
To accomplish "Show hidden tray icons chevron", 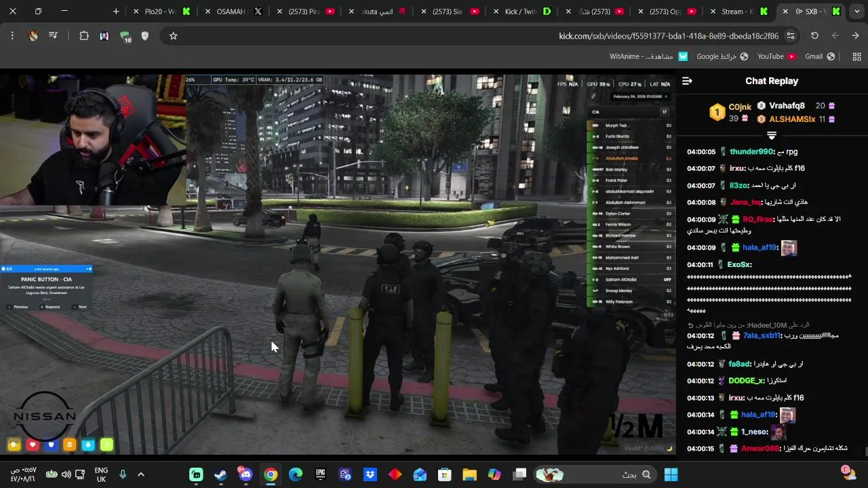I will pyautogui.click(x=141, y=474).
